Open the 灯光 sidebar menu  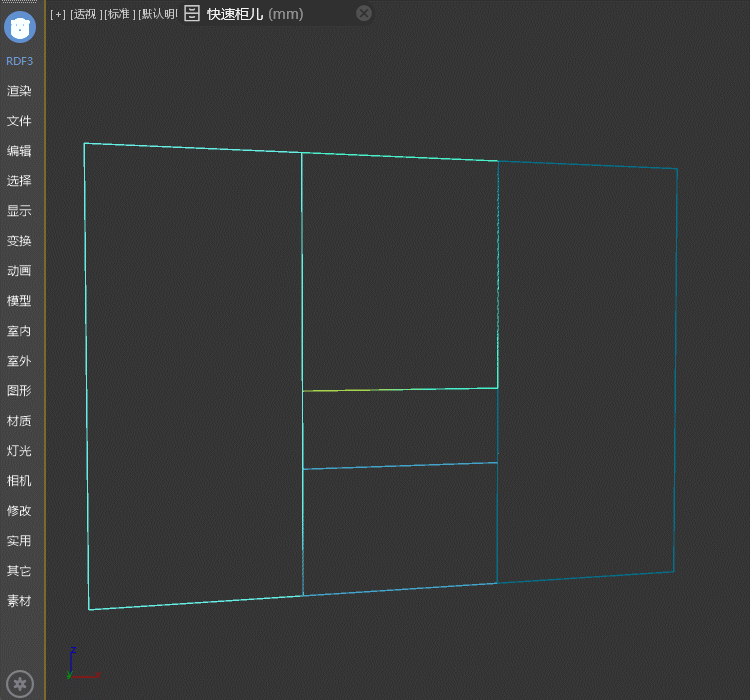coord(20,451)
